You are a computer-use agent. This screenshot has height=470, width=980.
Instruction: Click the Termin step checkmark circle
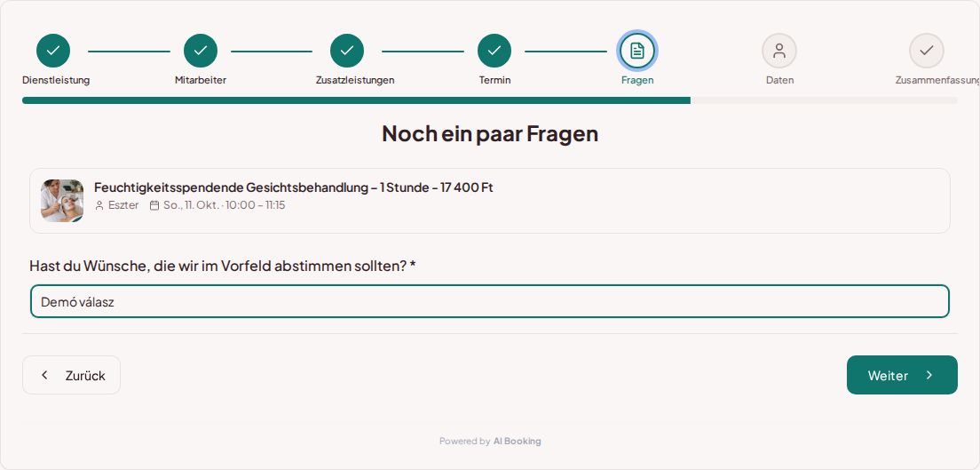[x=494, y=51]
